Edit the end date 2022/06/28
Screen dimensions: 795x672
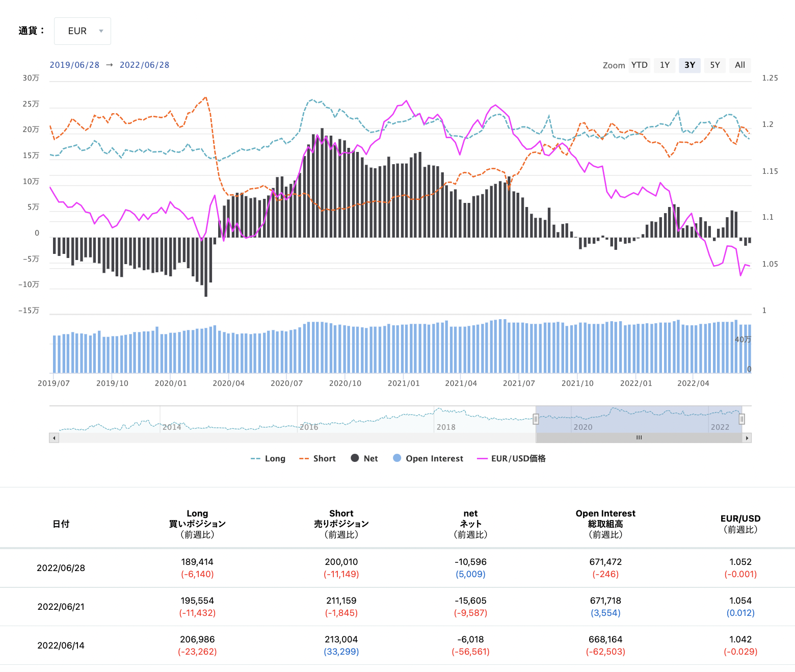(x=144, y=65)
